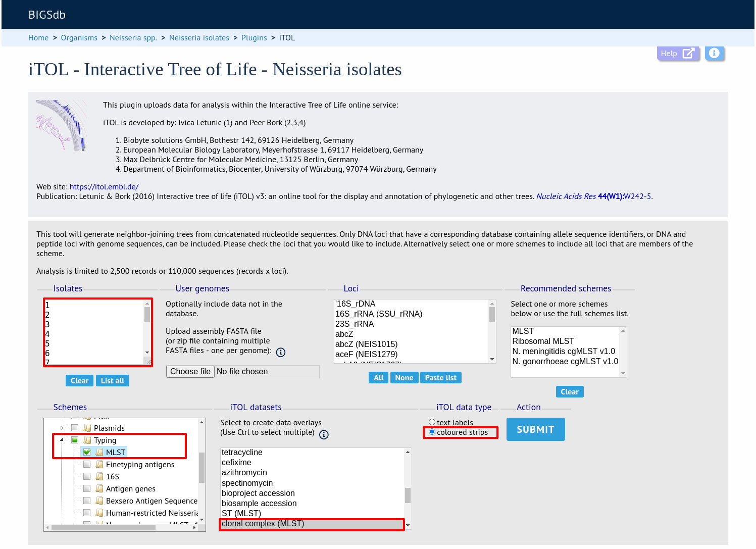Viewport: 756px width, 549px height.
Task: Select Ribosomal MLST recommended scheme
Action: pos(565,341)
